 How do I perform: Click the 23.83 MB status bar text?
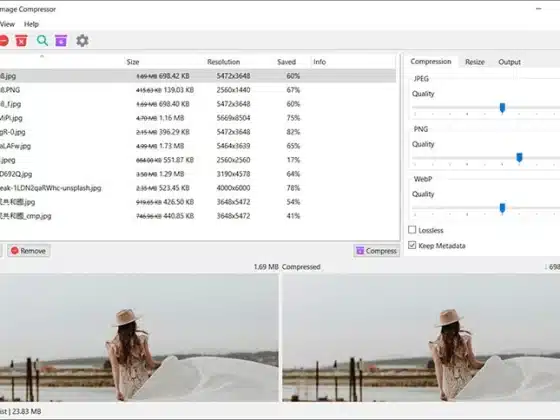26,411
